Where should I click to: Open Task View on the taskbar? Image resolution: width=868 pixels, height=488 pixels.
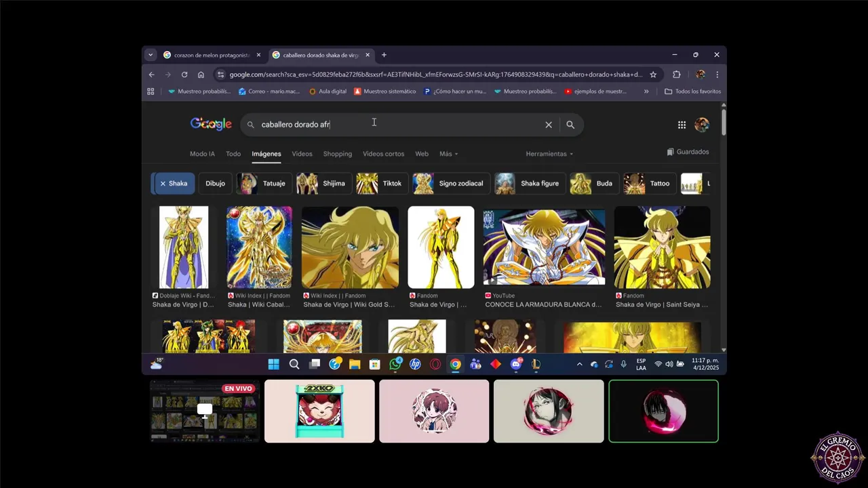point(315,365)
